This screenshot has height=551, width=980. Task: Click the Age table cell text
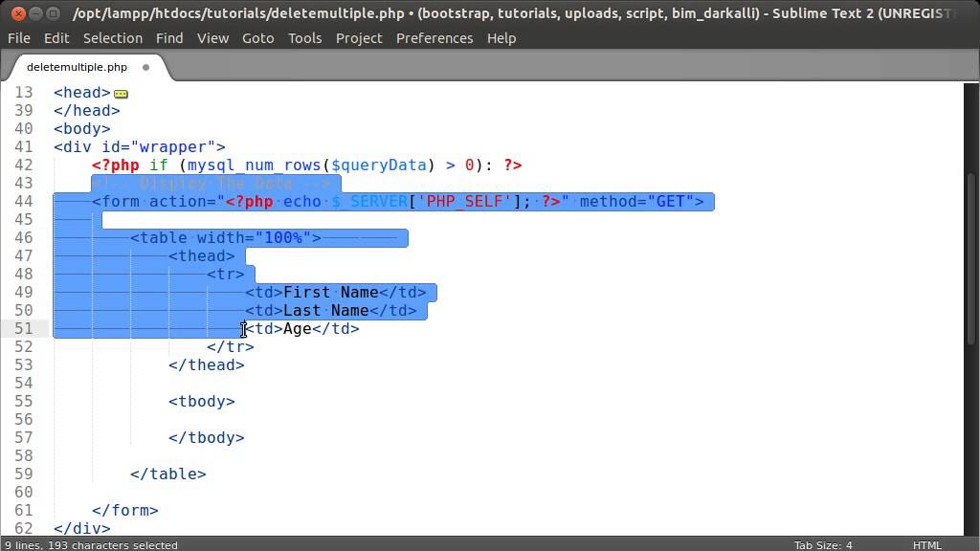(x=298, y=329)
